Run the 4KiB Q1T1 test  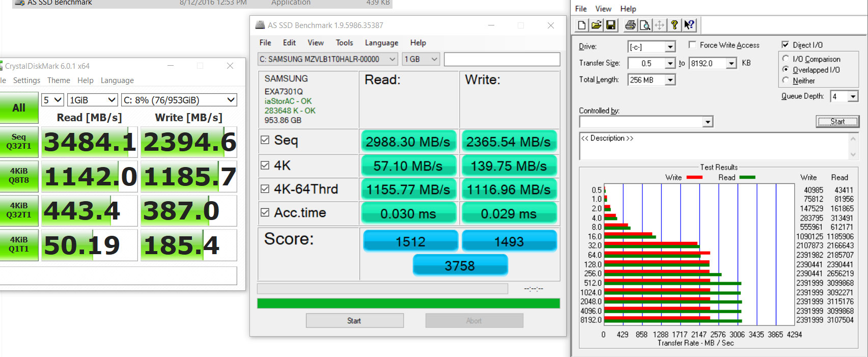[19, 244]
